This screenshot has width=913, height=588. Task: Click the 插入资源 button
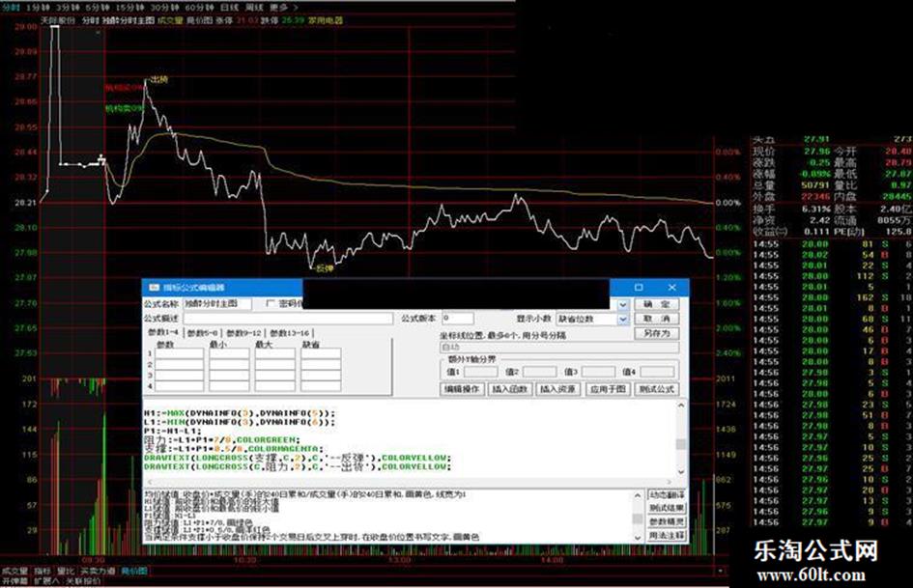557,389
